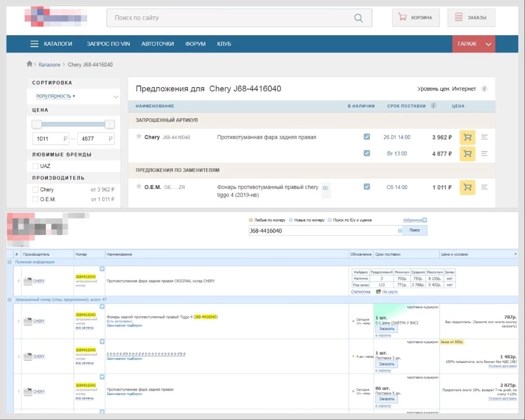525x420 pixels.
Task: Open the популярность sorting dropdown
Action: [55, 96]
